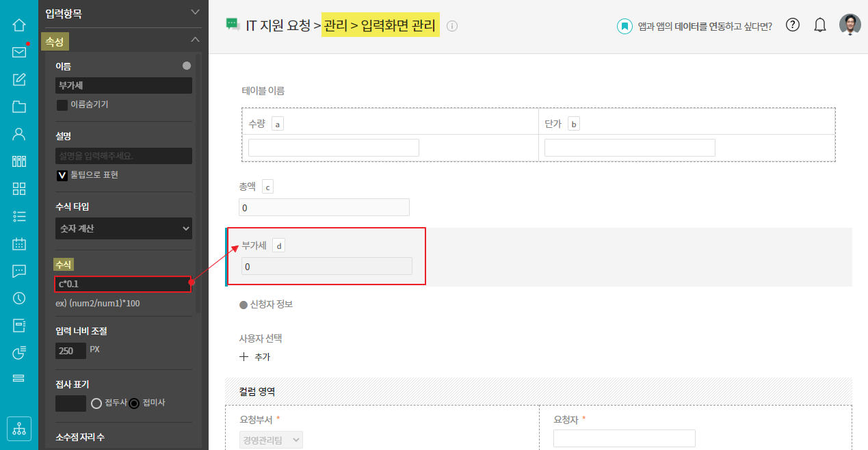This screenshot has height=450, width=868.
Task: Click the clock icon in the sidebar
Action: (x=19, y=297)
